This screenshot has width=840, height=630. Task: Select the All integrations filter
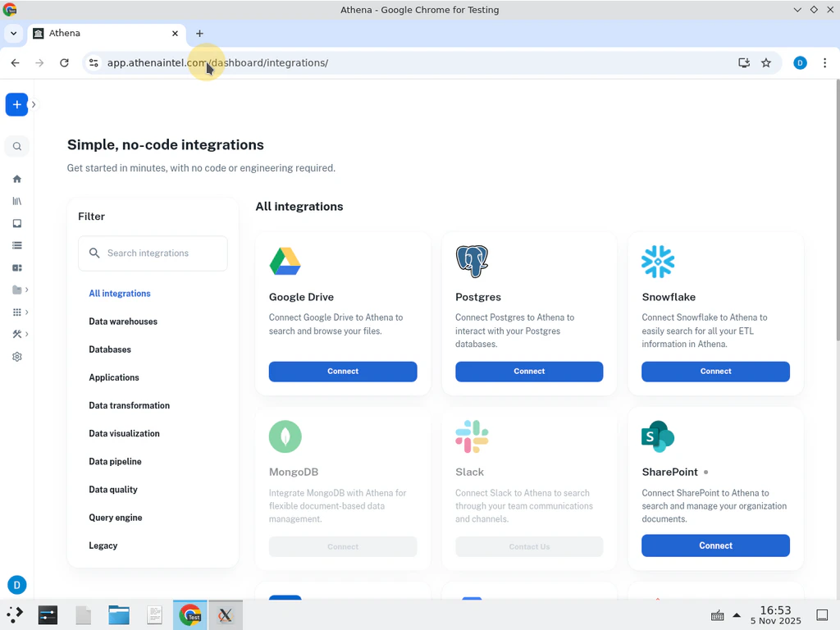(120, 294)
